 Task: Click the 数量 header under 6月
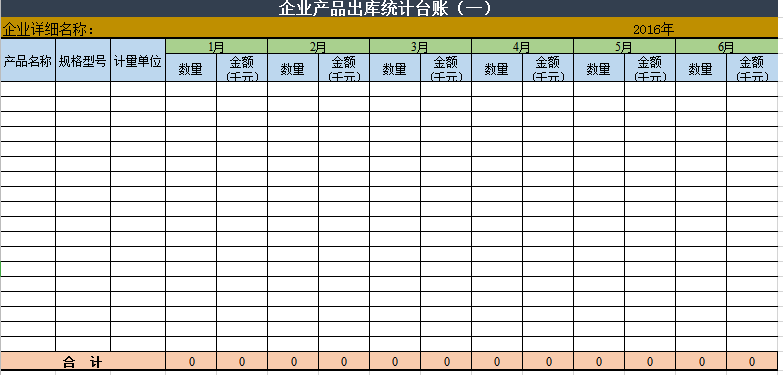coord(701,68)
